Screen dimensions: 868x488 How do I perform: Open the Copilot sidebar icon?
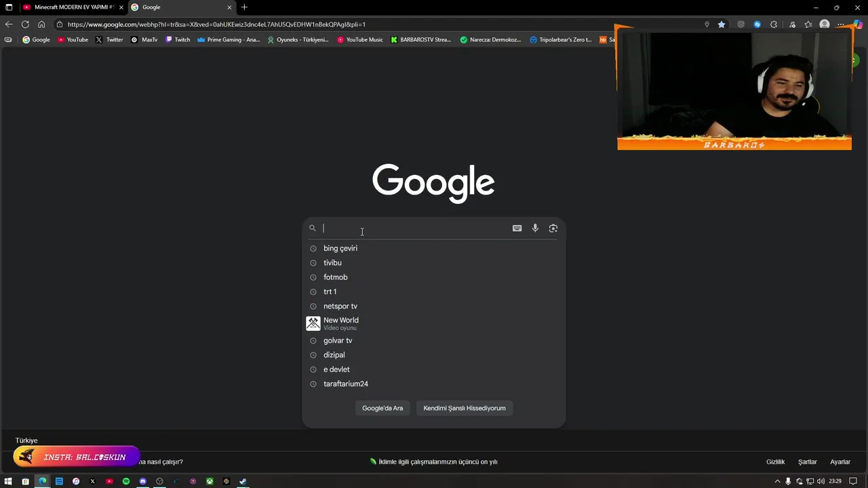coord(858,24)
